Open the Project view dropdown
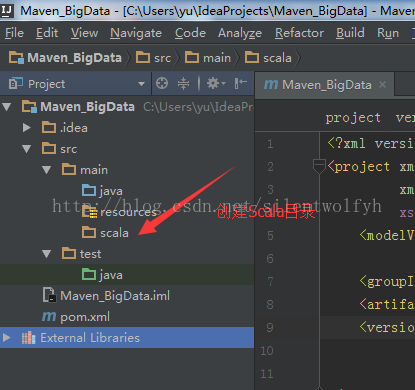This screenshot has height=390, width=415. click(x=141, y=84)
